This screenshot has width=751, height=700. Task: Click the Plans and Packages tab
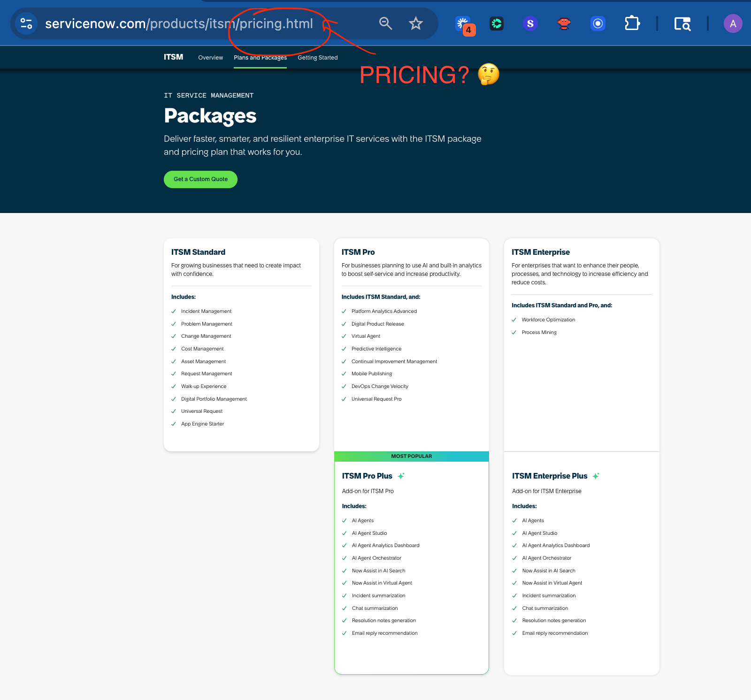click(260, 57)
